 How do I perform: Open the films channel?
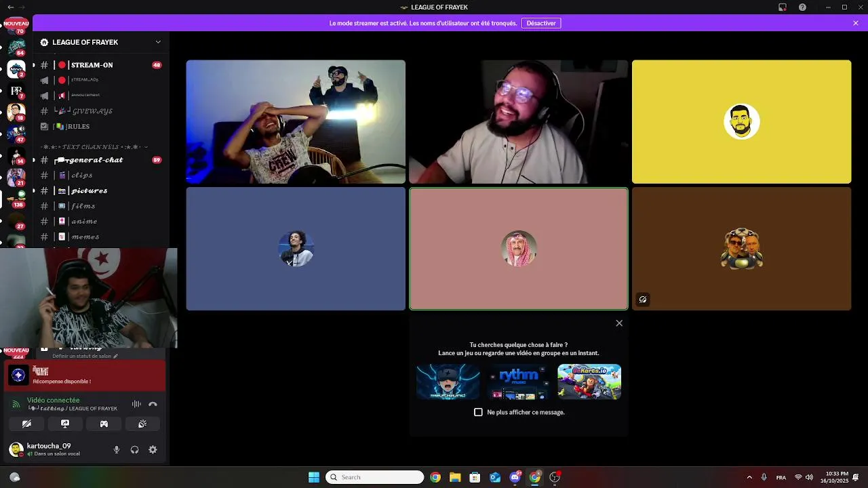pos(100,206)
